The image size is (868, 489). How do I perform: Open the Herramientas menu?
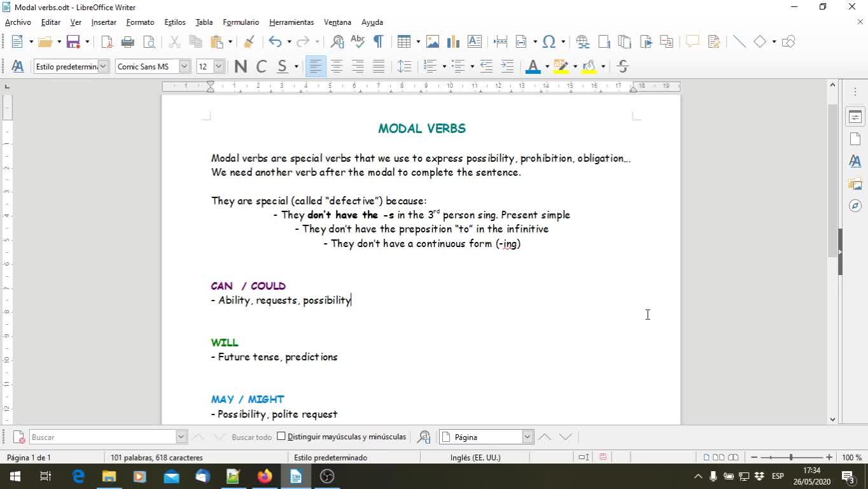click(291, 22)
